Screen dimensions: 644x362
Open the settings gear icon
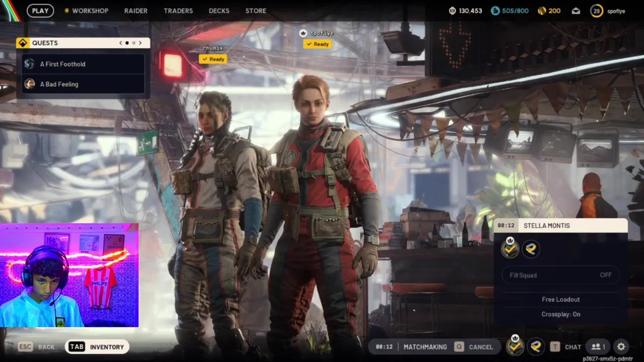[x=621, y=346]
